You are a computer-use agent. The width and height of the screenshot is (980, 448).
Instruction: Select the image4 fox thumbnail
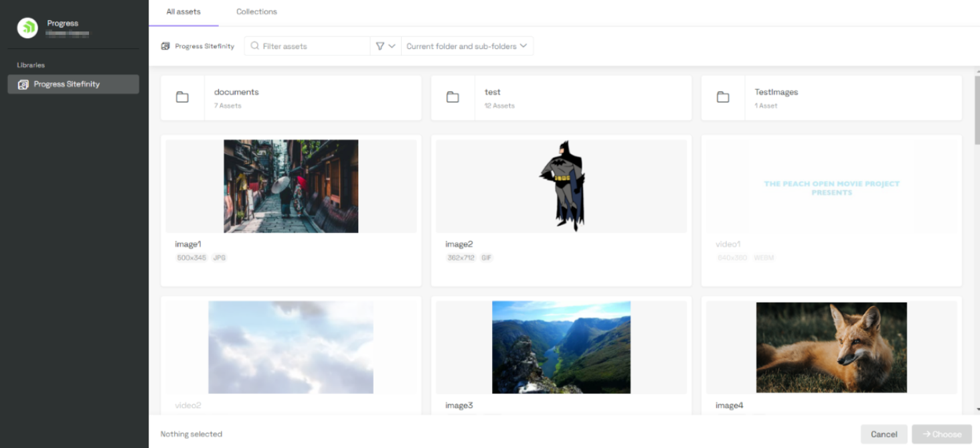tap(831, 347)
